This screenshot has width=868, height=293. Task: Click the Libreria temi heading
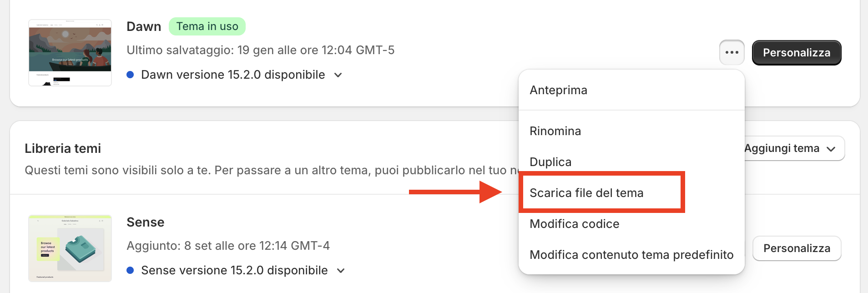(63, 148)
